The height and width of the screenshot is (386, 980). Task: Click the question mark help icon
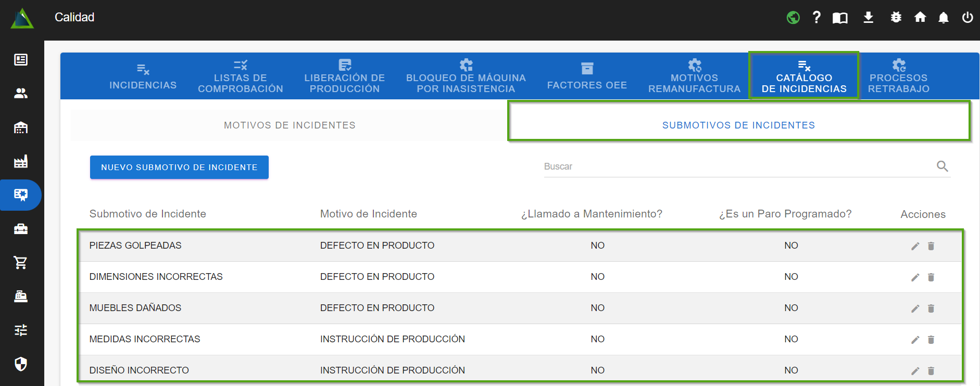[x=816, y=18]
